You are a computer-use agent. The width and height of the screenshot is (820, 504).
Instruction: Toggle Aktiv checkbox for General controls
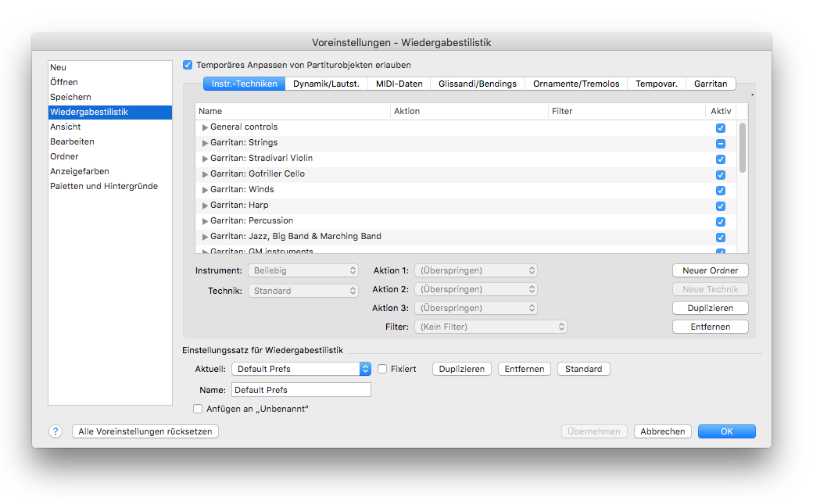[721, 128]
